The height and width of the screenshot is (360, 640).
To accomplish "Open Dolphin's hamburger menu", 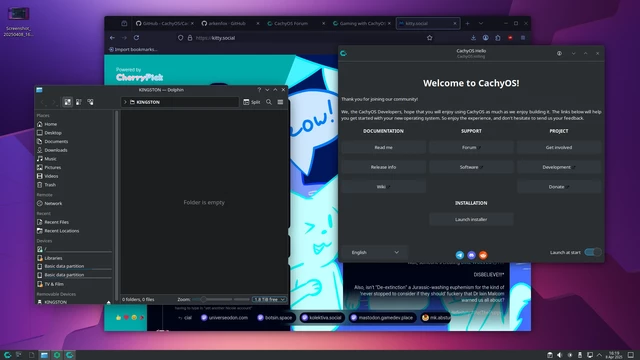I will pos(280,102).
